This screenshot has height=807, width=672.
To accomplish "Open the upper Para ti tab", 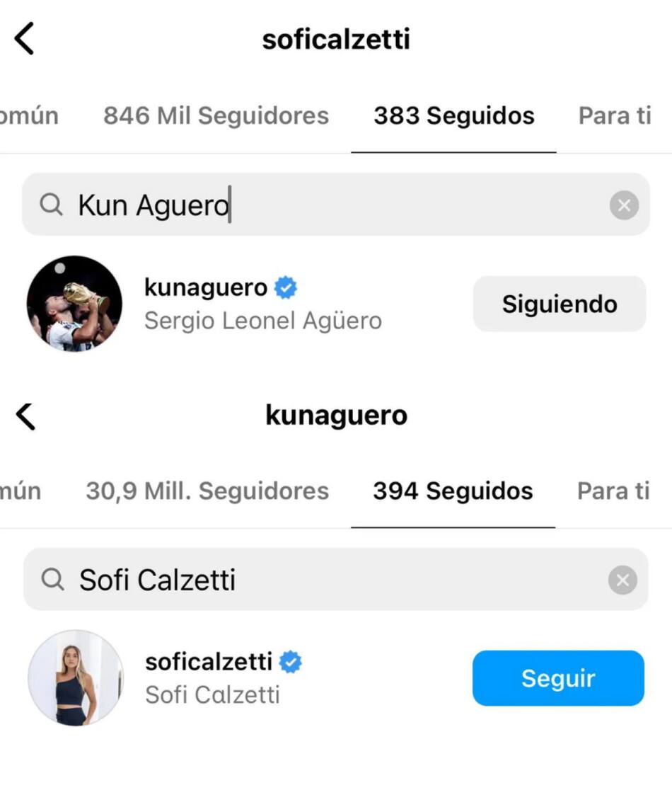I will (614, 116).
